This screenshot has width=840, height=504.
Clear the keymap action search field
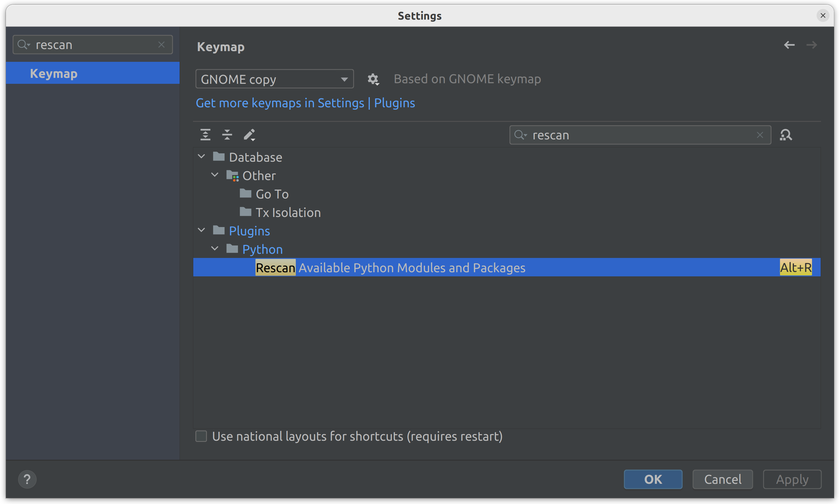coord(760,135)
